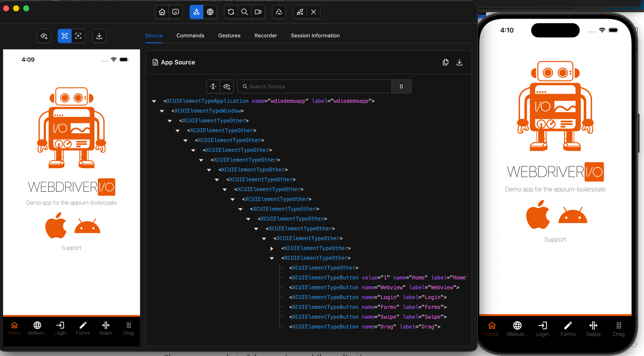Collapse the XCUIElementTypeApplication wdiodemoapp node

click(154, 101)
